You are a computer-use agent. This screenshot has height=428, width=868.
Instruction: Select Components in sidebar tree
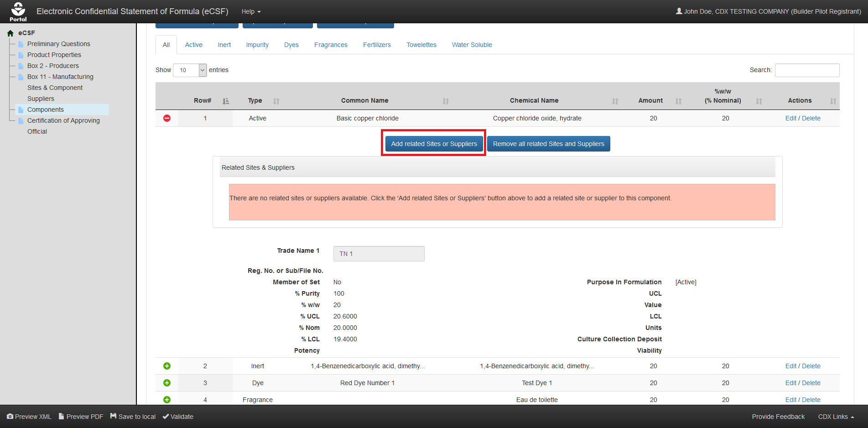tap(46, 110)
